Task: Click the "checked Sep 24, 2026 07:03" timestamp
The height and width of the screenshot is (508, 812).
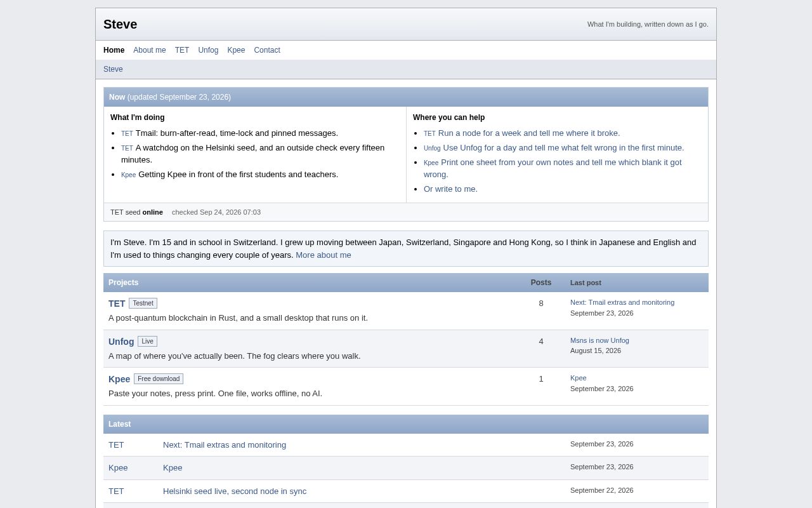Action: (216, 212)
